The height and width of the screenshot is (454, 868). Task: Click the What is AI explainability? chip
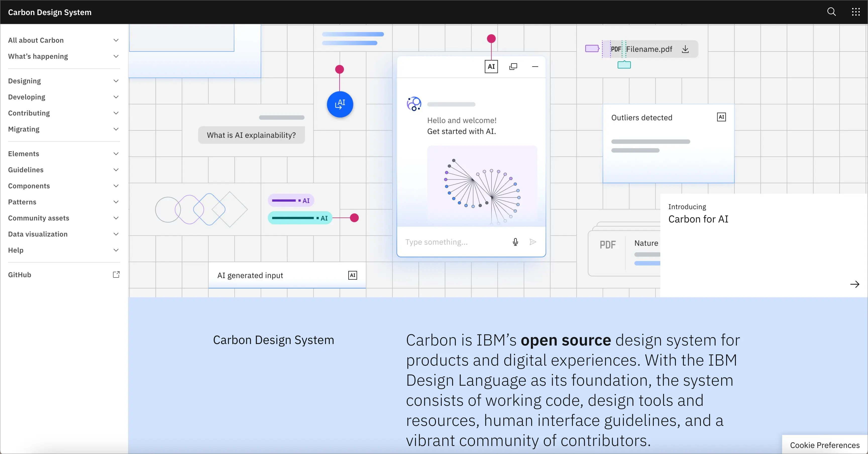[x=251, y=135]
